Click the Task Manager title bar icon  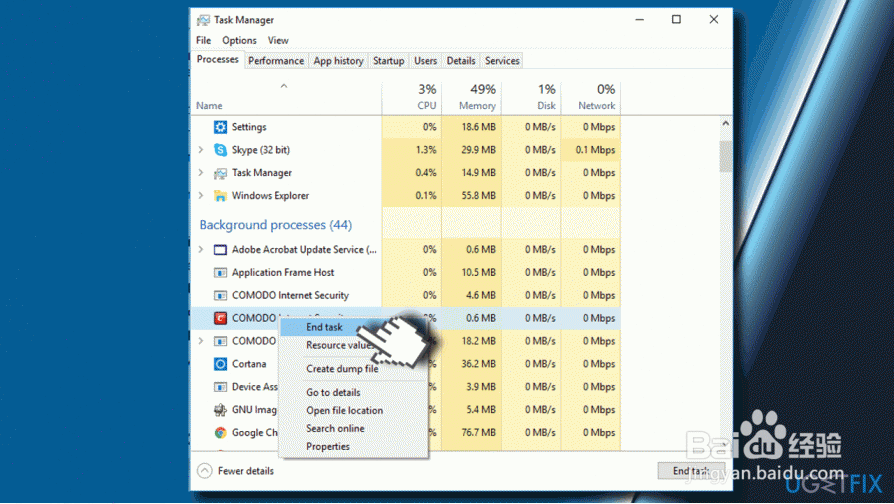pyautogui.click(x=203, y=20)
